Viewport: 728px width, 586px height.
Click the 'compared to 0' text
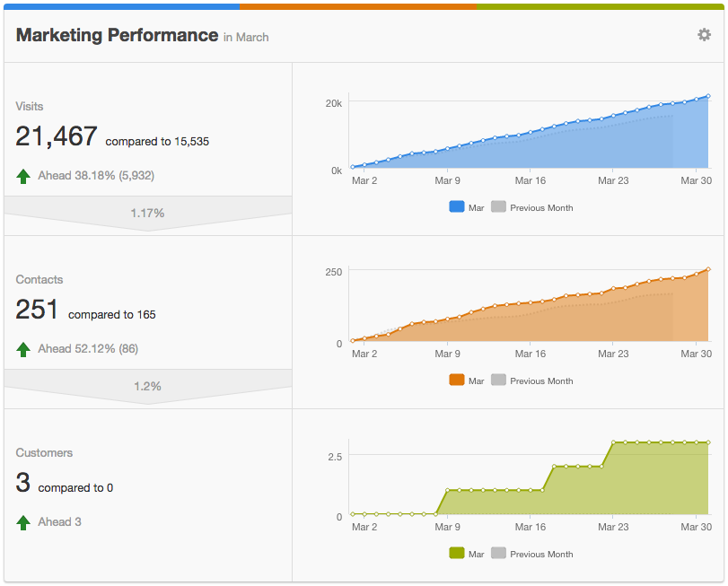[x=75, y=487]
